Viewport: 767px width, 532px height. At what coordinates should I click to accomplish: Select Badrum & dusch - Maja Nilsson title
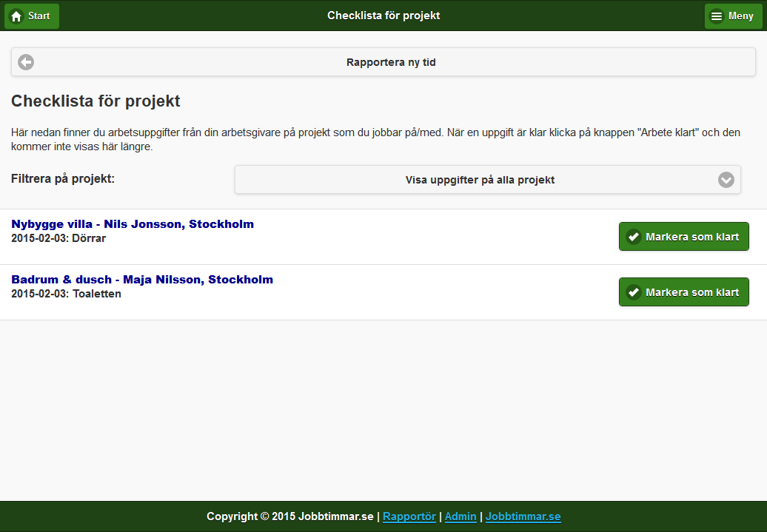pyautogui.click(x=142, y=280)
